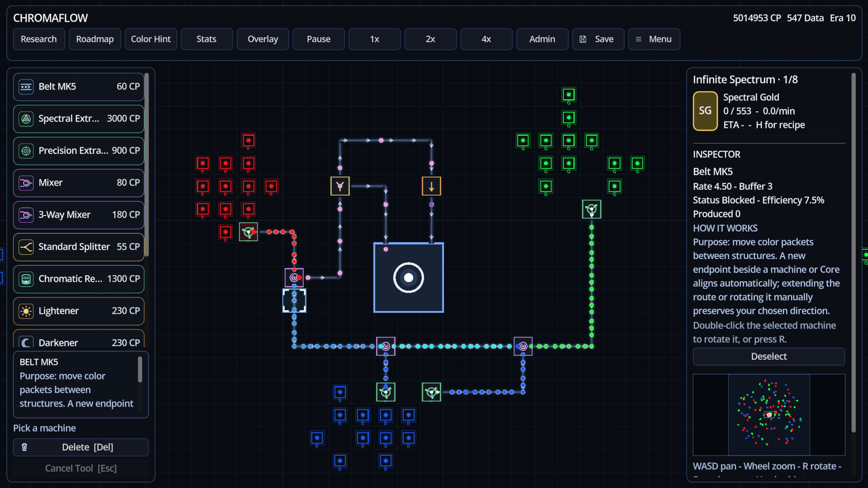Screen dimensions: 868x488
Task: Select the 3-Way Mixer icon
Action: 26,215
